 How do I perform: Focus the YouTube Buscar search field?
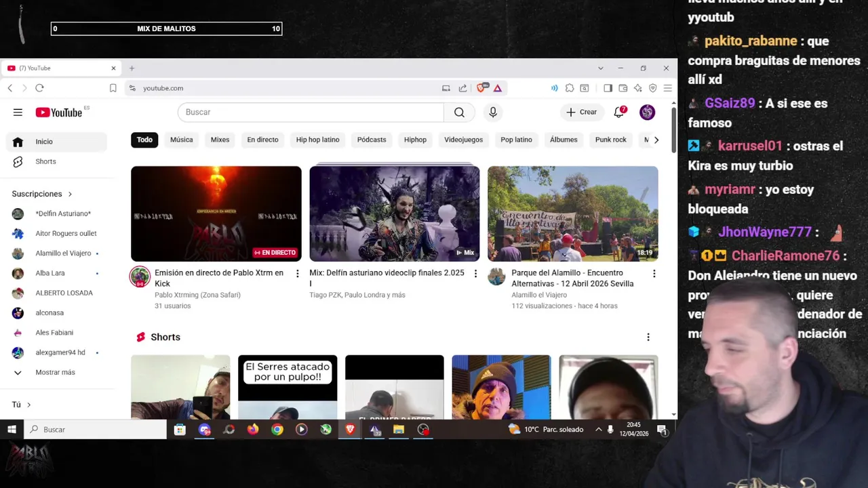(311, 113)
